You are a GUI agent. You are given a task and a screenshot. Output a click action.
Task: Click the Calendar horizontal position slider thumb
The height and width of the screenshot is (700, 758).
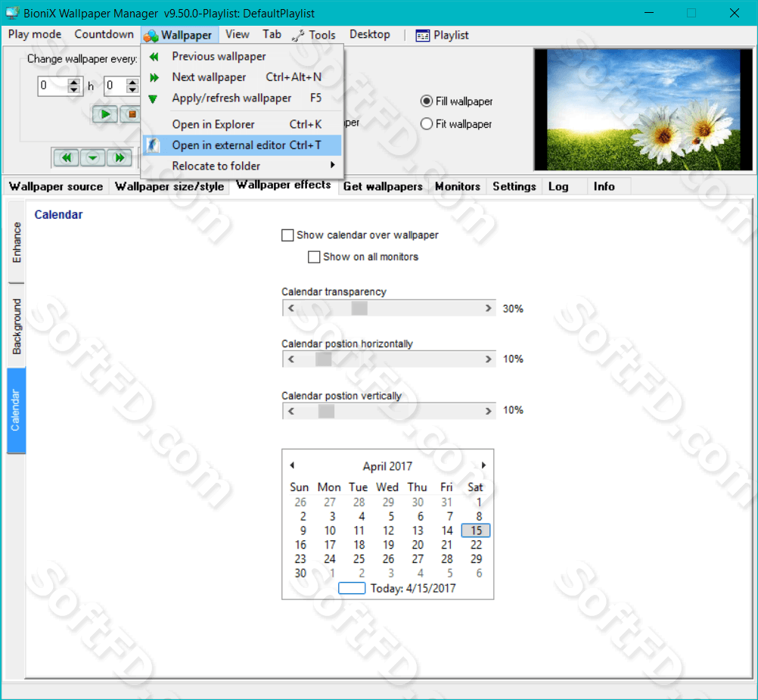pyautogui.click(x=324, y=359)
